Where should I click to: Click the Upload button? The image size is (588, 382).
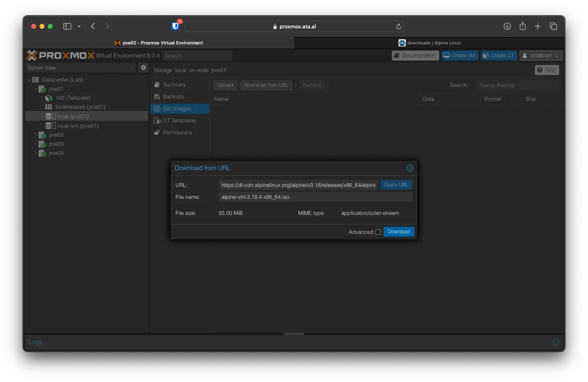[x=225, y=85]
